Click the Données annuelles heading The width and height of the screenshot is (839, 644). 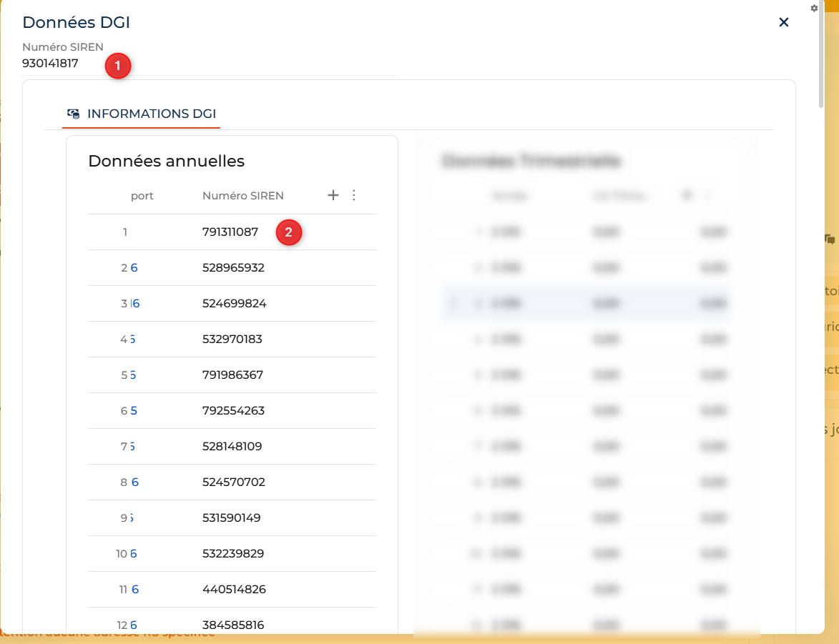(x=167, y=161)
